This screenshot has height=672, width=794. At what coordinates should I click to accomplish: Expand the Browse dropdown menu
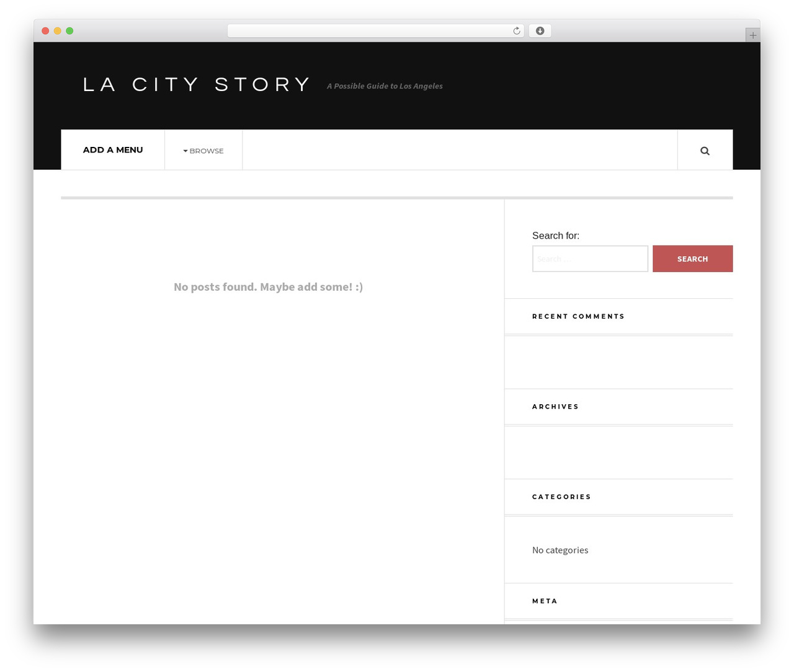click(203, 151)
